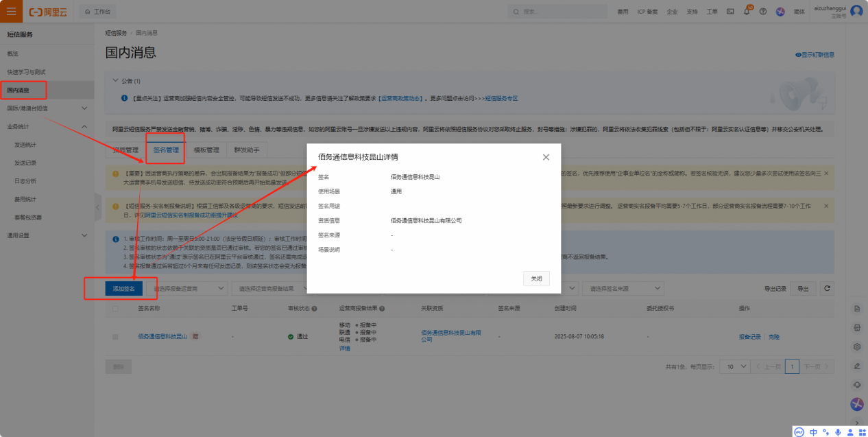Collapse the left navigation panel handle

(97, 206)
